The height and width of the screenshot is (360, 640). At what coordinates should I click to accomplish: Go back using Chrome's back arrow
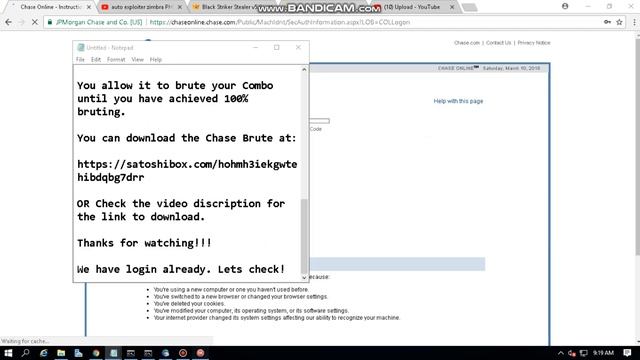(x=8, y=22)
